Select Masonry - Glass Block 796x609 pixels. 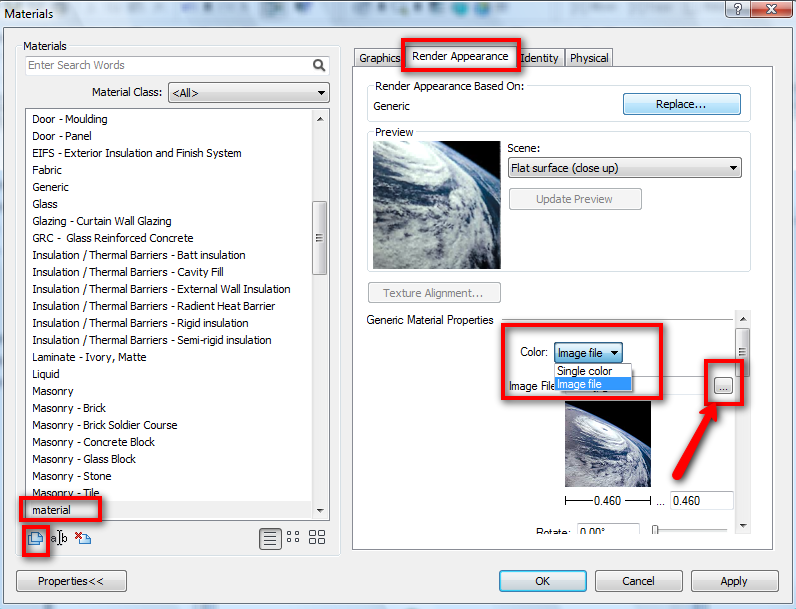coord(84,459)
